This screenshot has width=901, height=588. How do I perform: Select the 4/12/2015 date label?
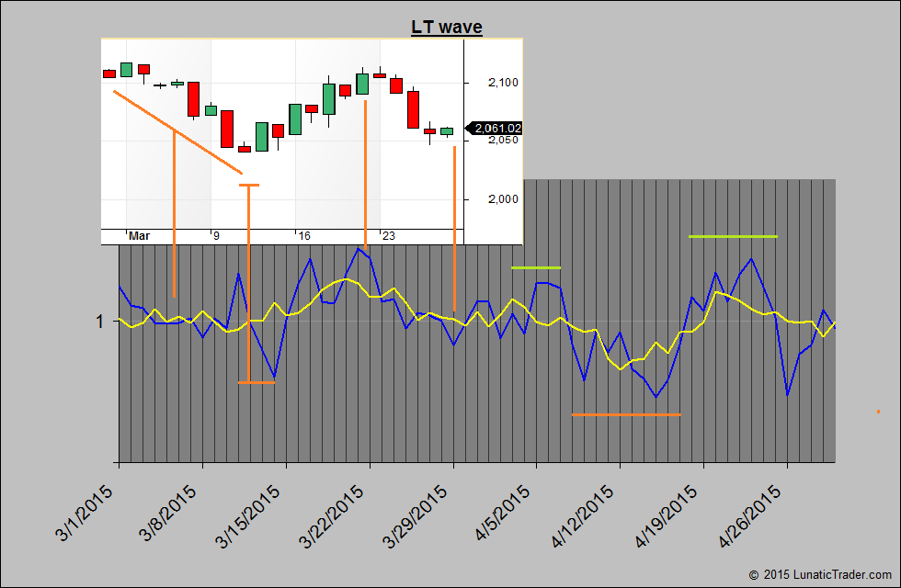(x=588, y=516)
